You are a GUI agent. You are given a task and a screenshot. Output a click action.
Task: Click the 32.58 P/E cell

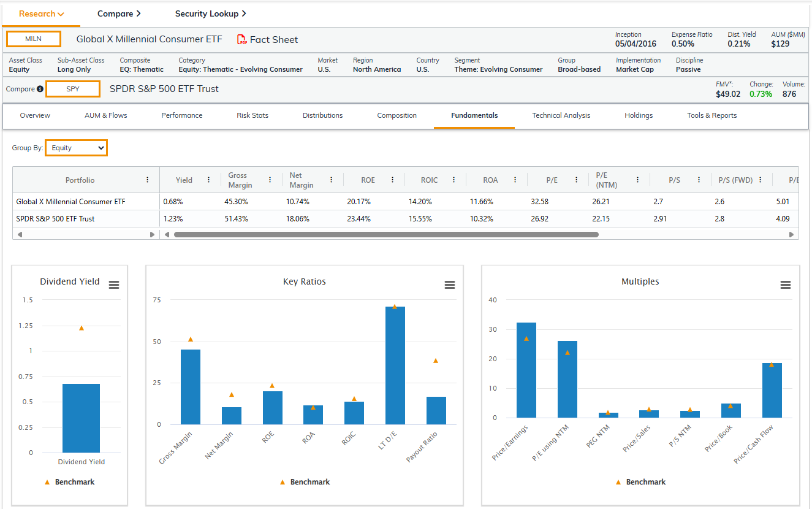point(540,201)
